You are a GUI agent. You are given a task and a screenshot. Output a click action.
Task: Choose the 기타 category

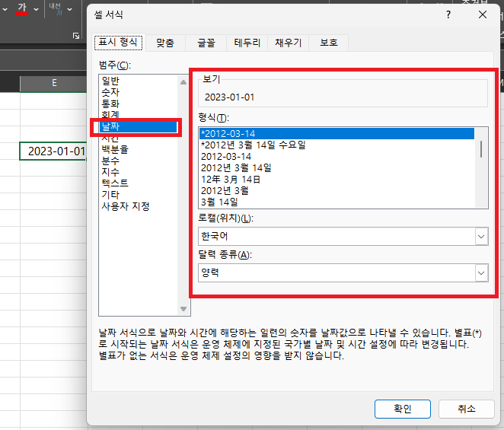[x=139, y=195]
